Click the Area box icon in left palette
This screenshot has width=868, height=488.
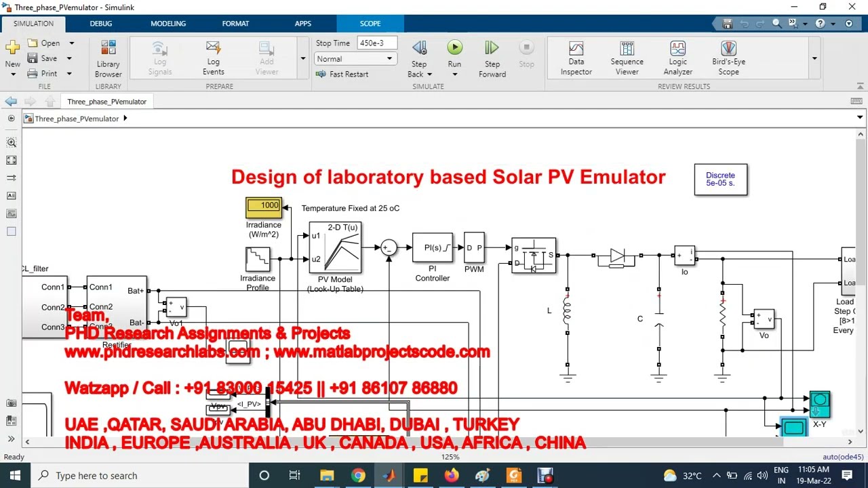pos(12,231)
